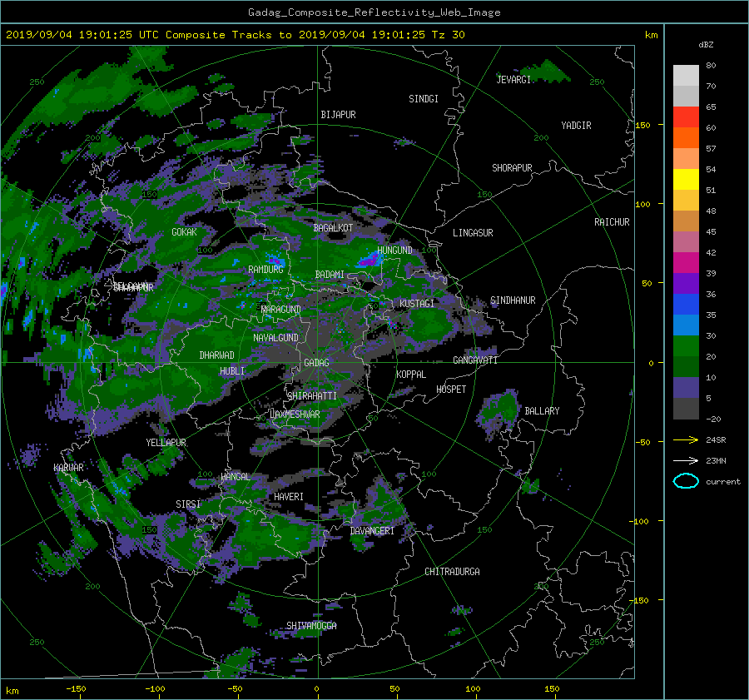Click the NAVALGUND city label
The height and width of the screenshot is (700, 749).
[275, 338]
